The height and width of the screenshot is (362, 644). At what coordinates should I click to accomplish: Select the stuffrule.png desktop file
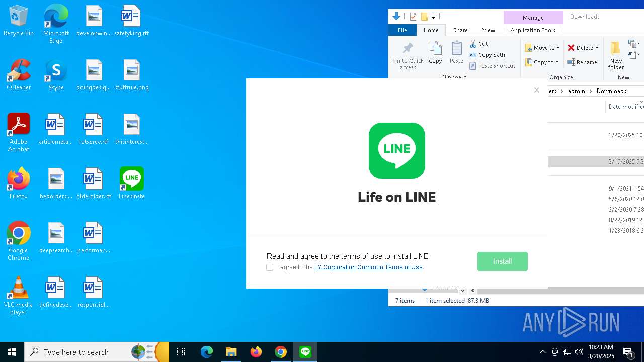coord(132,75)
